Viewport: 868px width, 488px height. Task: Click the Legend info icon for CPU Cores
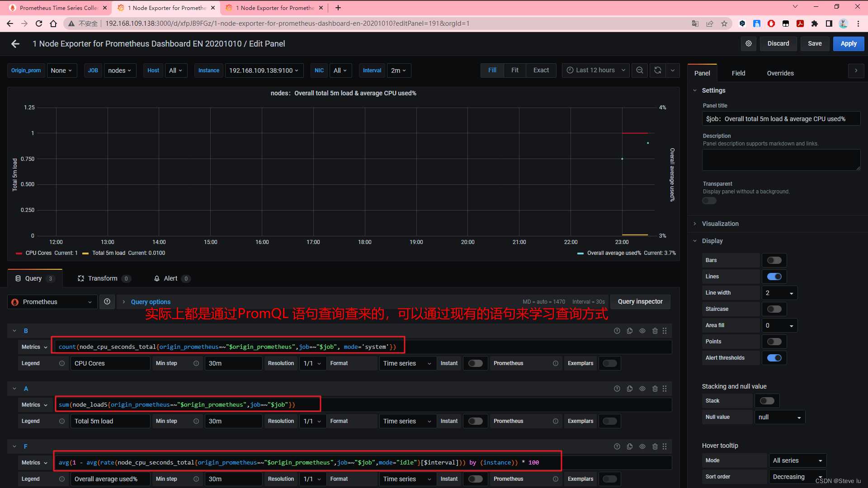[x=62, y=363]
